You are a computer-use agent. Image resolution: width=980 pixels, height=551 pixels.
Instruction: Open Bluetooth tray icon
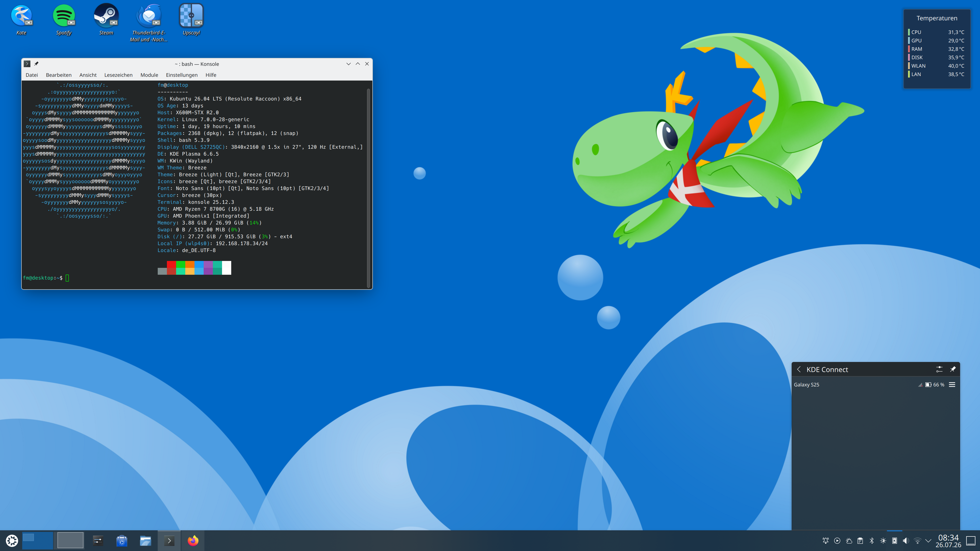coord(872,540)
